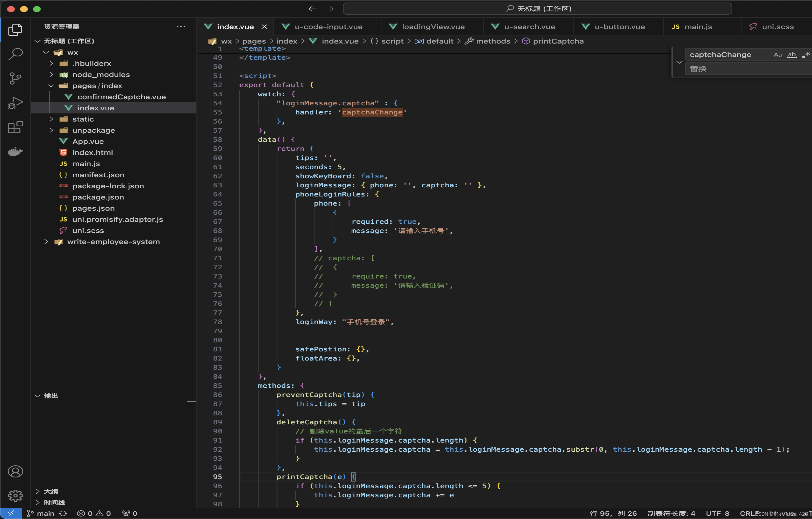812x519 pixels.
Task: Open the Accounts menu icon
Action: 15,471
